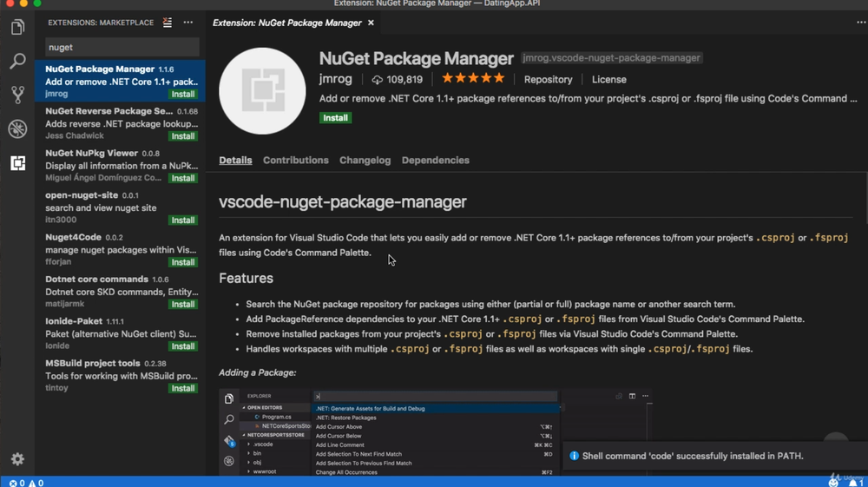868x487 pixels.
Task: Open the Debug view in activity bar
Action: pyautogui.click(x=17, y=129)
